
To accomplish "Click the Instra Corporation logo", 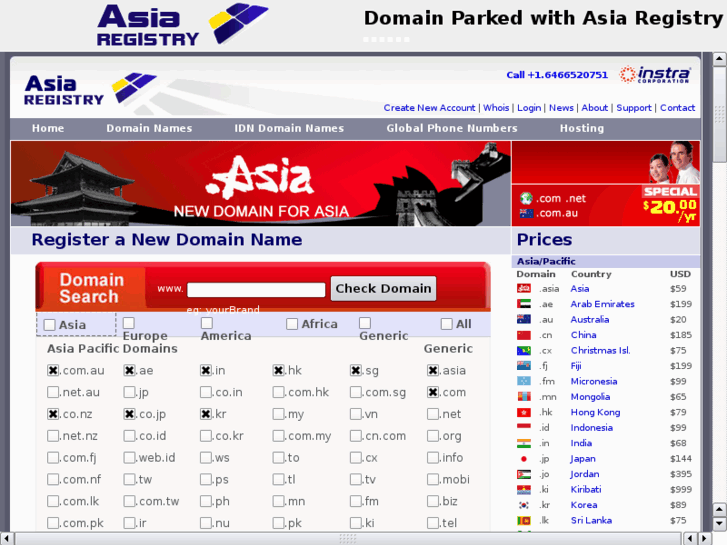I will [655, 74].
